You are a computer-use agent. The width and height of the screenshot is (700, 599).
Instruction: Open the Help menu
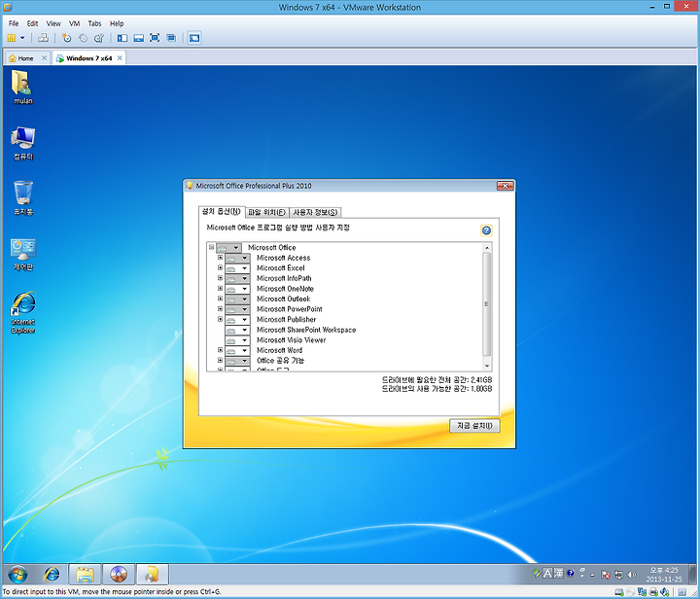117,23
